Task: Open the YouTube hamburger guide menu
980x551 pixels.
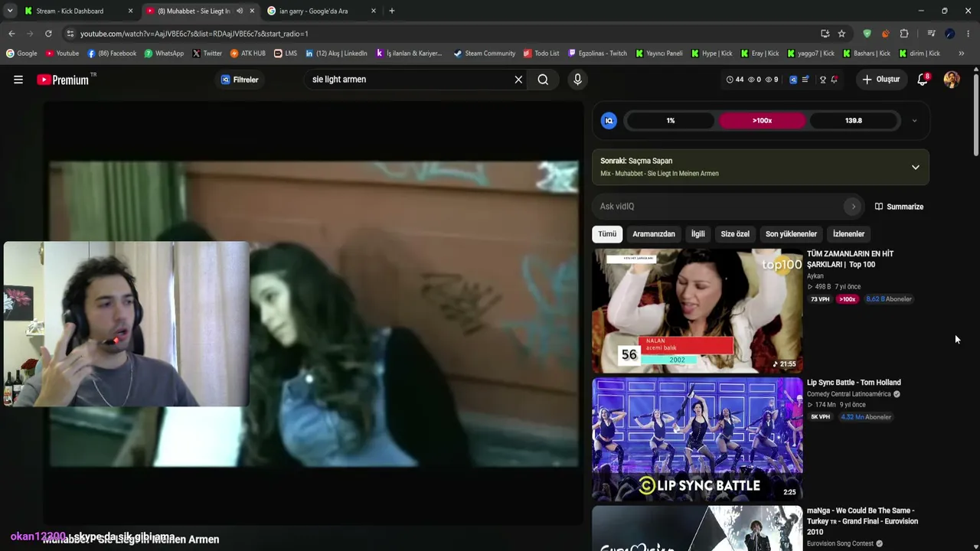Action: coord(18,80)
